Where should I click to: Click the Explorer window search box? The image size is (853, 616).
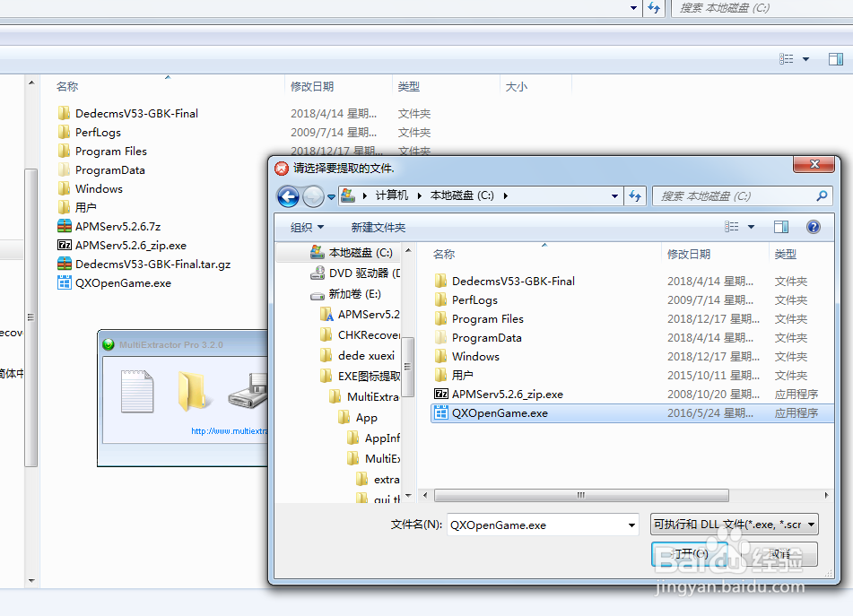pyautogui.click(x=762, y=7)
